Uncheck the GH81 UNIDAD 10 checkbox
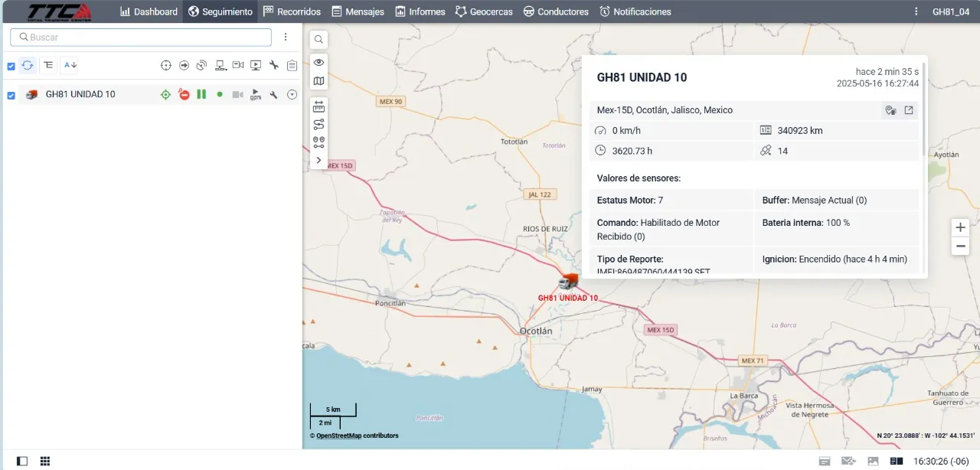This screenshot has width=980, height=470. [11, 95]
